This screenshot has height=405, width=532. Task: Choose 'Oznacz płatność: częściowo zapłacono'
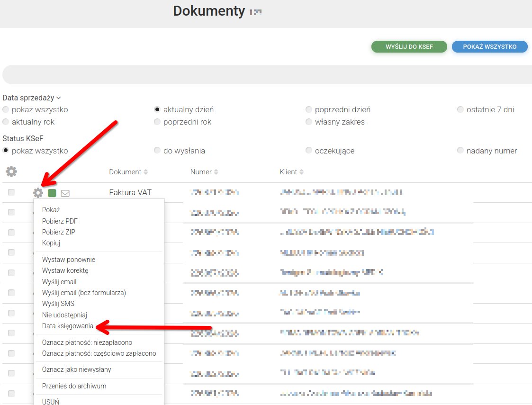(99, 353)
